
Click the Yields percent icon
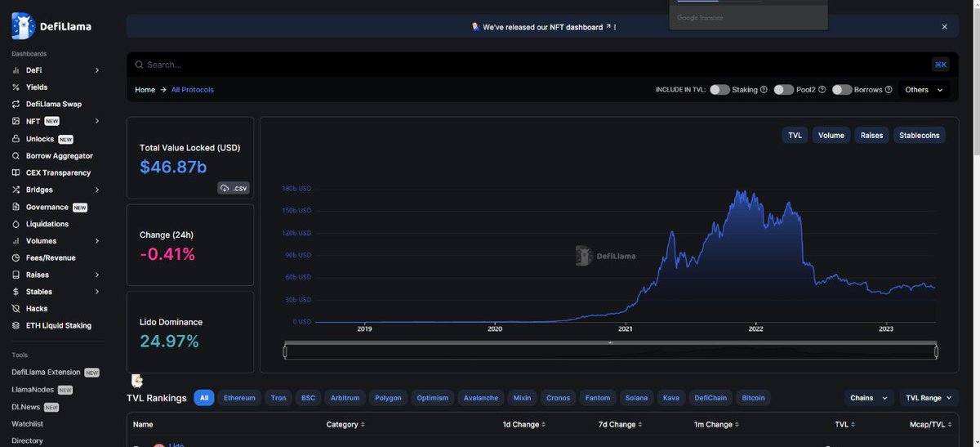click(16, 87)
